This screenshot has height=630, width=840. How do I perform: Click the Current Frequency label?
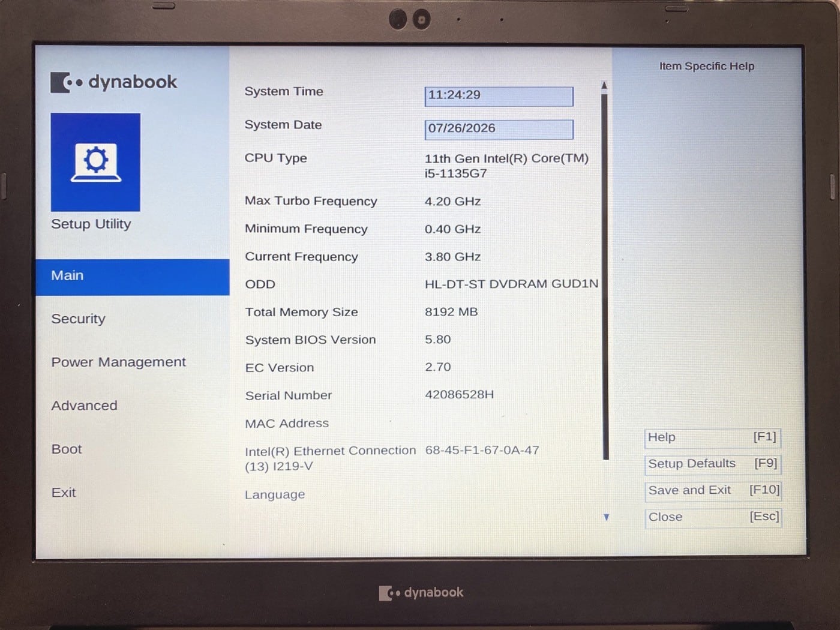coord(301,257)
